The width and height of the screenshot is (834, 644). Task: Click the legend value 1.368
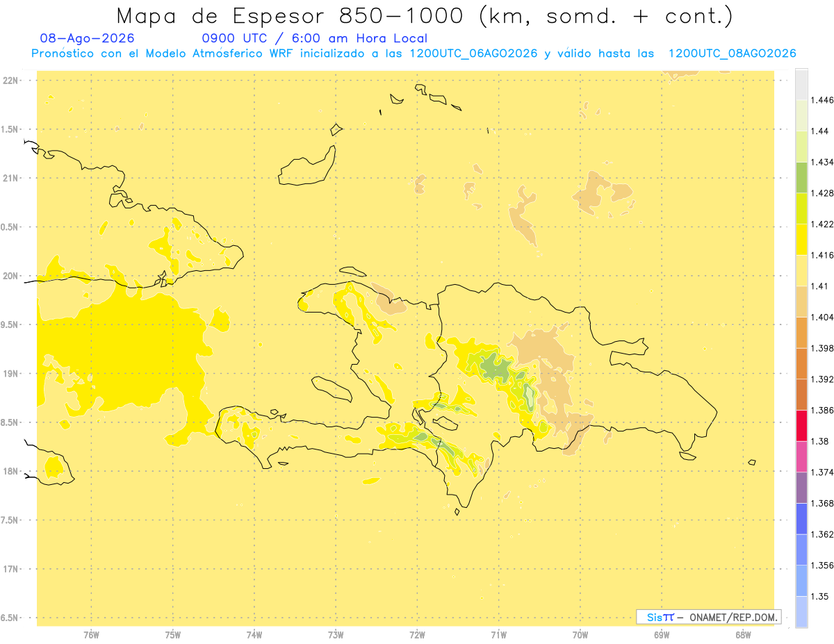click(x=822, y=503)
